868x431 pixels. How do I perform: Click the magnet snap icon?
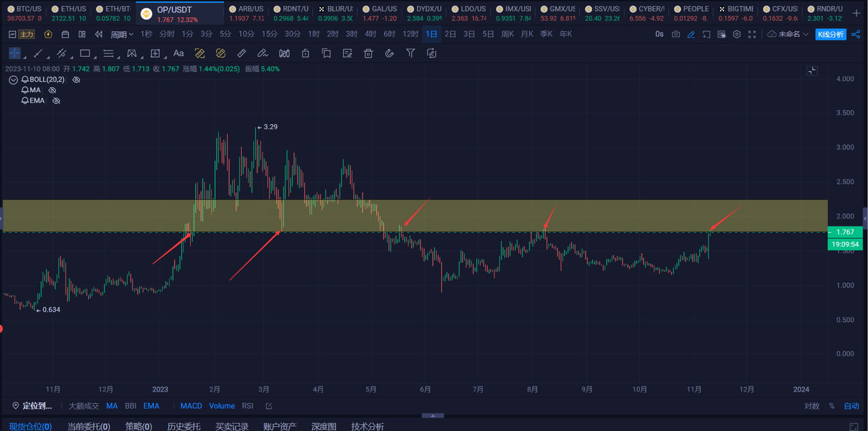[x=389, y=53]
